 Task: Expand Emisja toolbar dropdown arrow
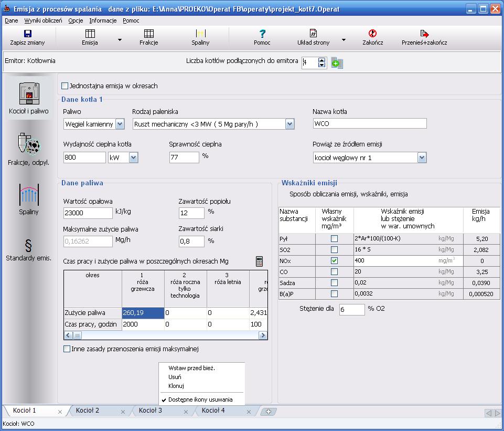pyautogui.click(x=120, y=40)
